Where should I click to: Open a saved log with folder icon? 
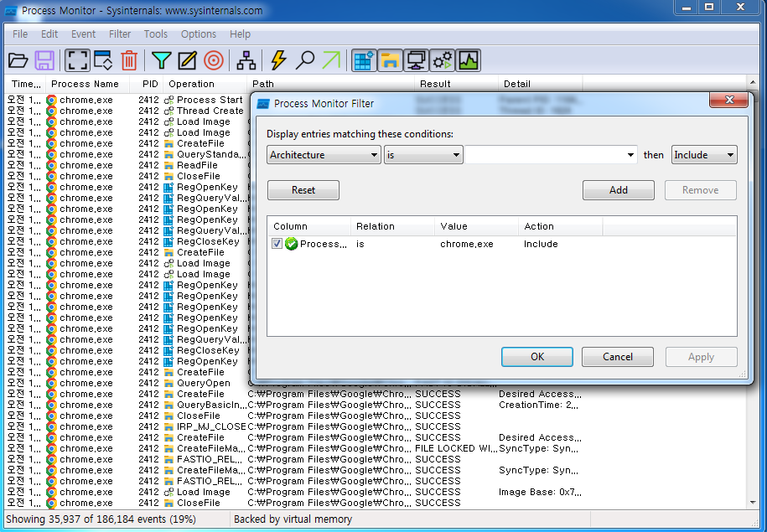click(18, 60)
